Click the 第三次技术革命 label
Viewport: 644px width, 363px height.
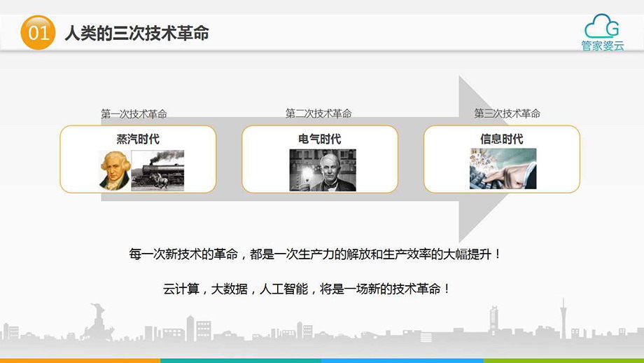[x=507, y=113]
